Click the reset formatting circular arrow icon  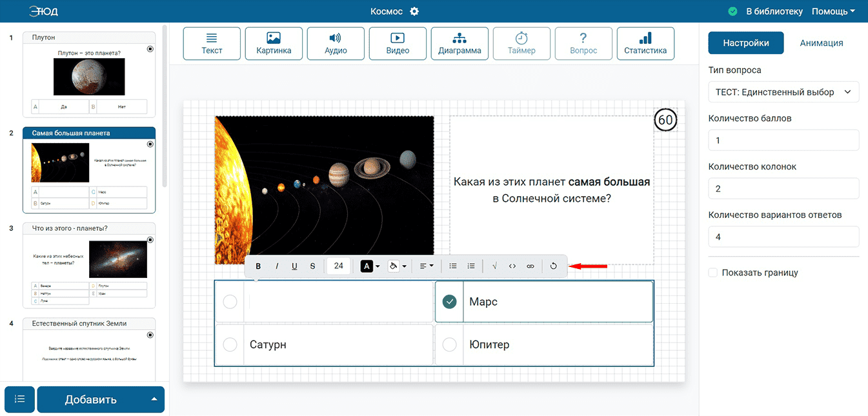553,266
